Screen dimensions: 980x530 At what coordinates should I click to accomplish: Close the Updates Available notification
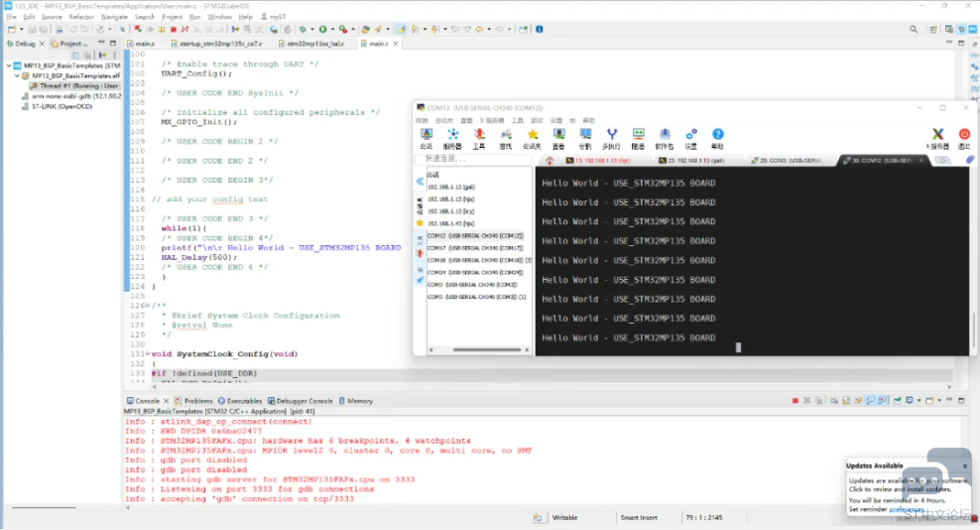click(x=965, y=466)
